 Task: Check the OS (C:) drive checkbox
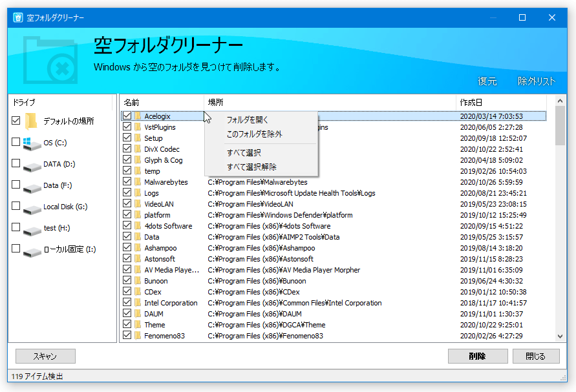tap(16, 141)
